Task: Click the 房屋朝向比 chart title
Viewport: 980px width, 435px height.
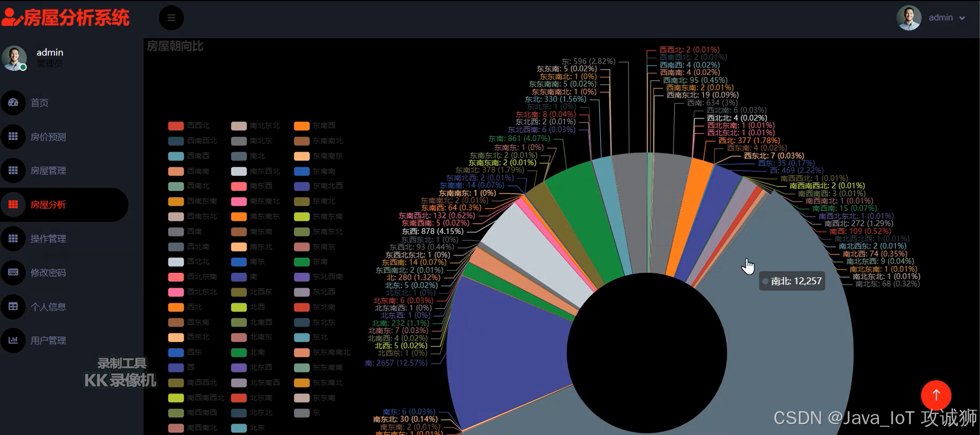Action: (x=175, y=46)
